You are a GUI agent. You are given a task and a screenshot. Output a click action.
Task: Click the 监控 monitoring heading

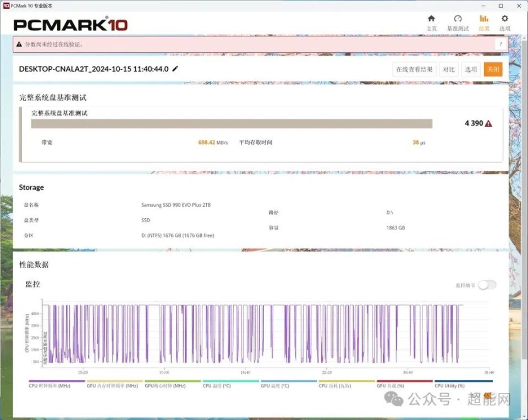tap(32, 284)
